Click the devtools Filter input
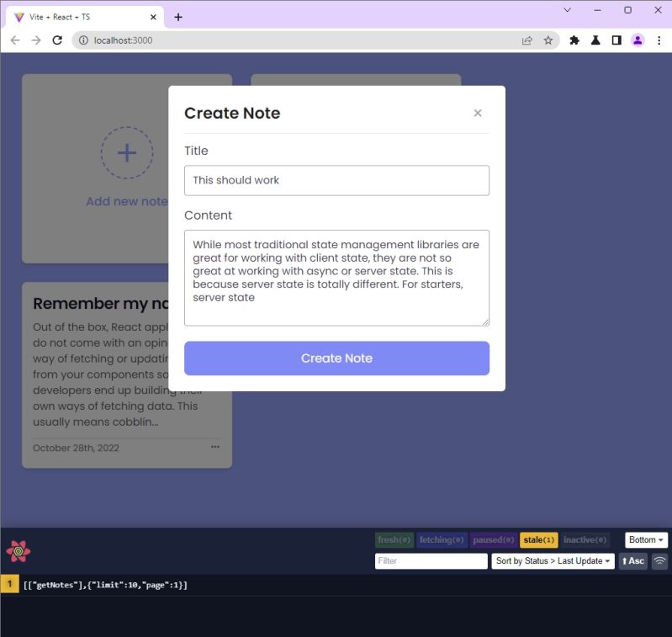 click(431, 561)
